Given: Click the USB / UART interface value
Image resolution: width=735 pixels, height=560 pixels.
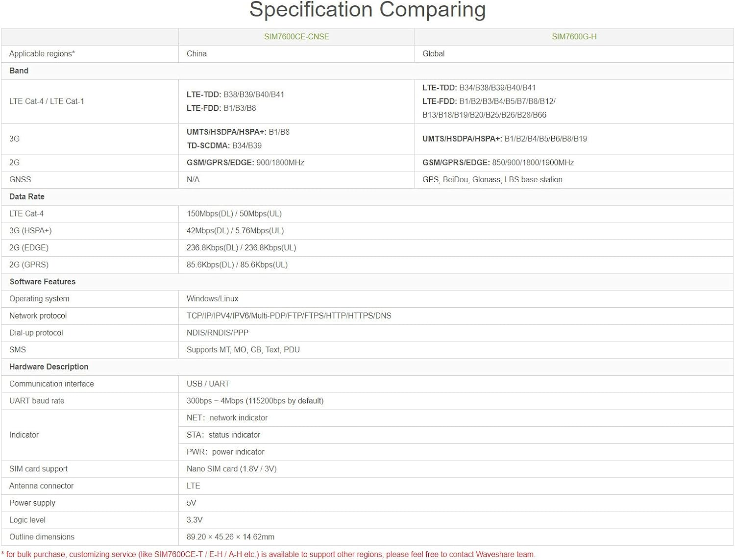Looking at the screenshot, I should pyautogui.click(x=208, y=384).
